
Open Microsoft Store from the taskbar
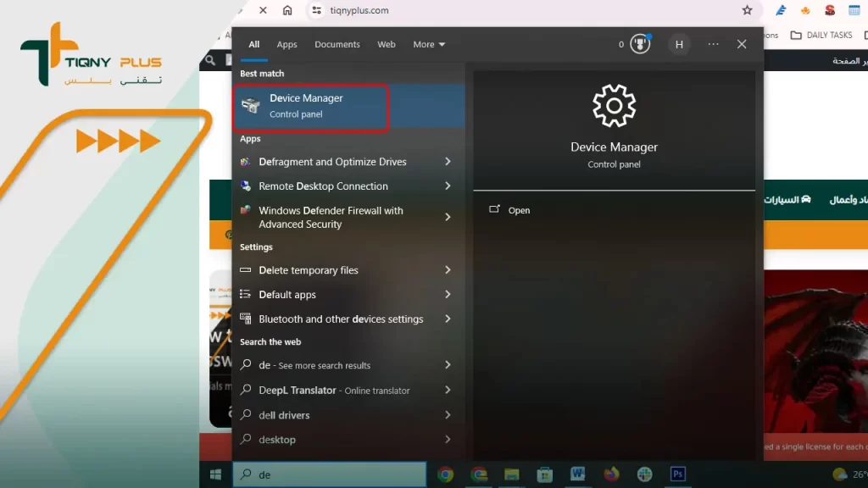click(545, 474)
